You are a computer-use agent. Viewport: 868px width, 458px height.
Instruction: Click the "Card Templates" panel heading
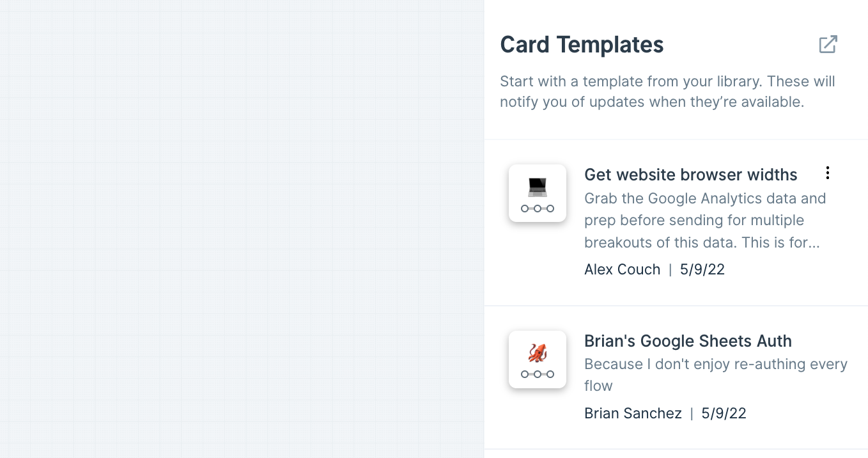tap(582, 45)
